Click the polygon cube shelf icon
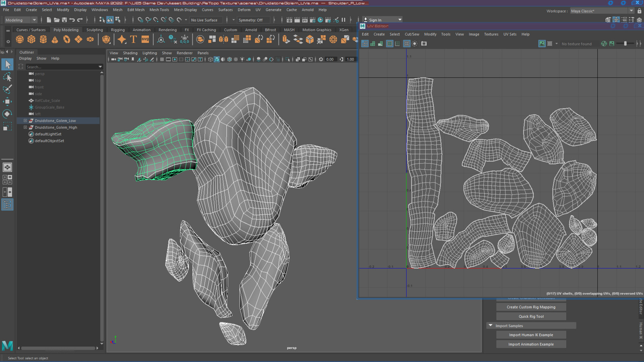The height and width of the screenshot is (362, 644). point(31,39)
